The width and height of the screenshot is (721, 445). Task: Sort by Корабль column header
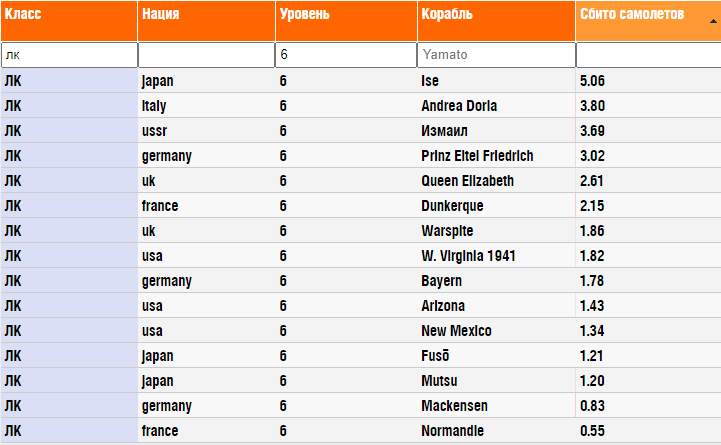pyautogui.click(x=496, y=21)
